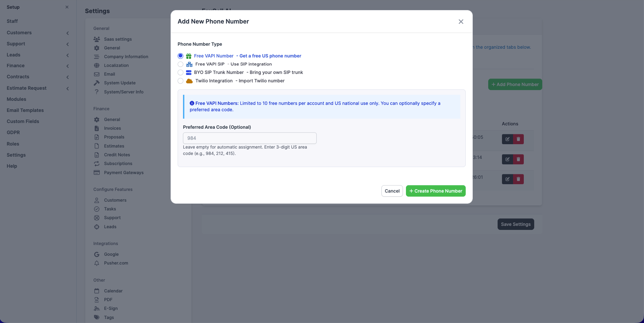Screen dimensions: 644x323
Task: Click the System Update wrench icon
Action: (97, 83)
